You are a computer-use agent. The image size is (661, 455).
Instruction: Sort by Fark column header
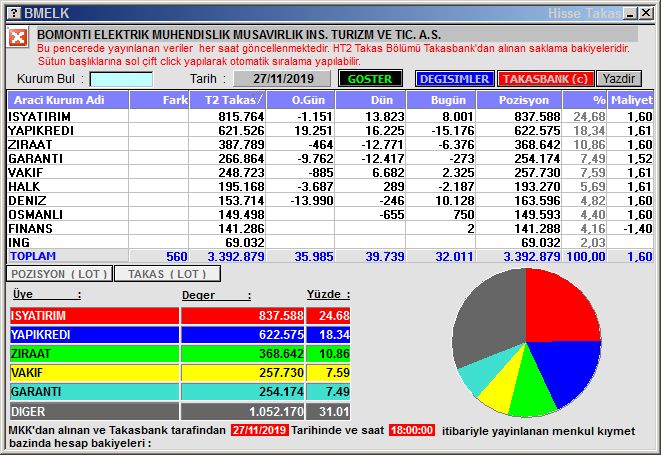159,100
